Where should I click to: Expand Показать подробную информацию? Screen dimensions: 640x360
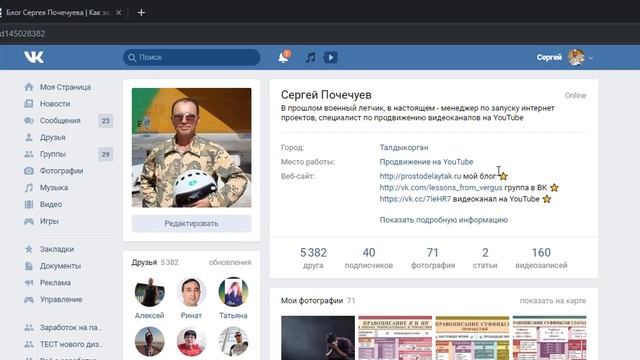pos(444,220)
